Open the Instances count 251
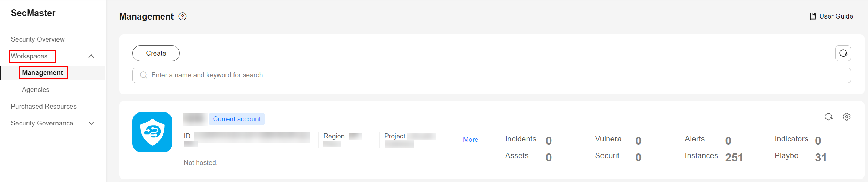Viewport: 868px width, 182px height. 734,158
